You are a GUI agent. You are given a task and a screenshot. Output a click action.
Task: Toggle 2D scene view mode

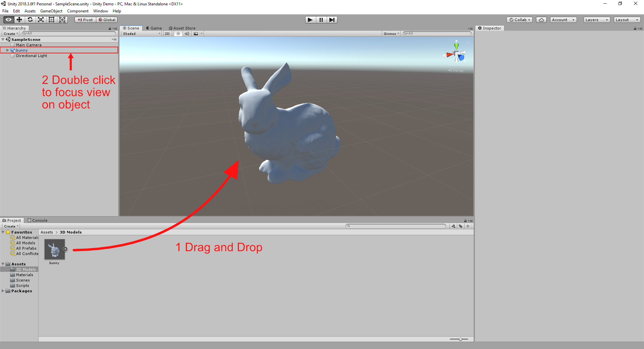coord(167,34)
